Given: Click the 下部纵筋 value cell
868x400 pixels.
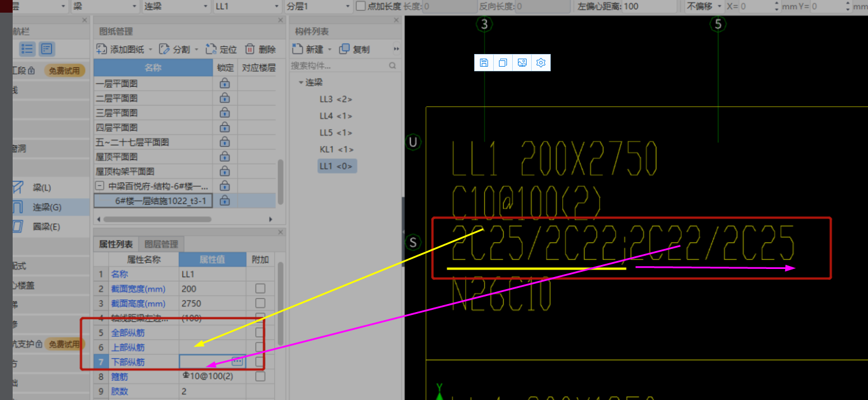Looking at the screenshot, I should pyautogui.click(x=212, y=361).
